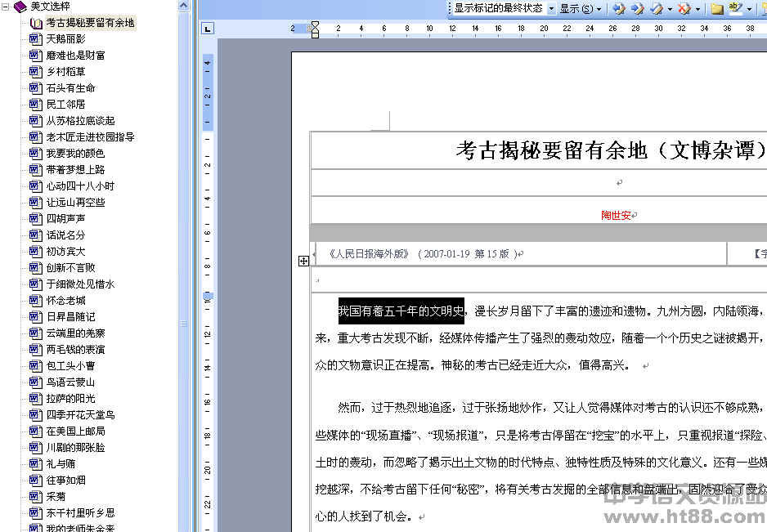
Task: Reject the selected change icon
Action: (x=685, y=8)
